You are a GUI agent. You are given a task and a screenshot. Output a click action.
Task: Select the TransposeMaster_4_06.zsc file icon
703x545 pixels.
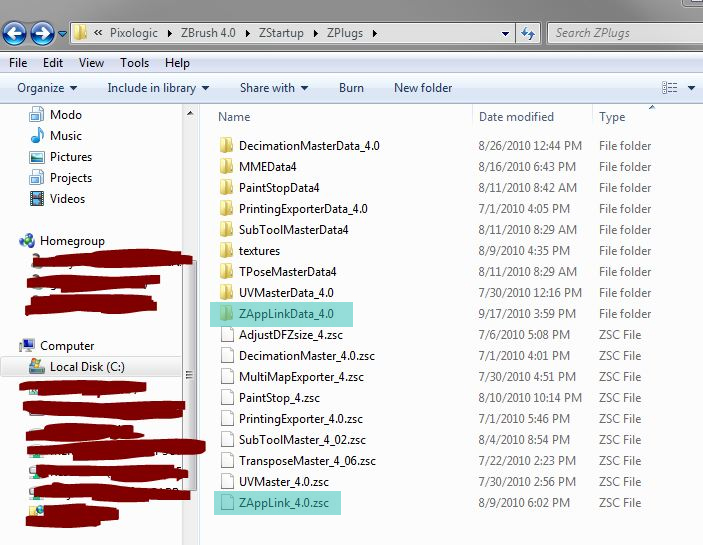click(x=227, y=461)
